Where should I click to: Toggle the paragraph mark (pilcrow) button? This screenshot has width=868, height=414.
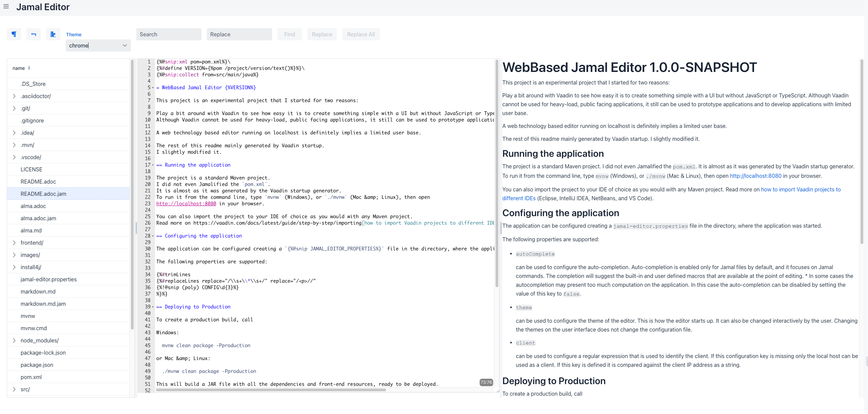click(x=14, y=34)
